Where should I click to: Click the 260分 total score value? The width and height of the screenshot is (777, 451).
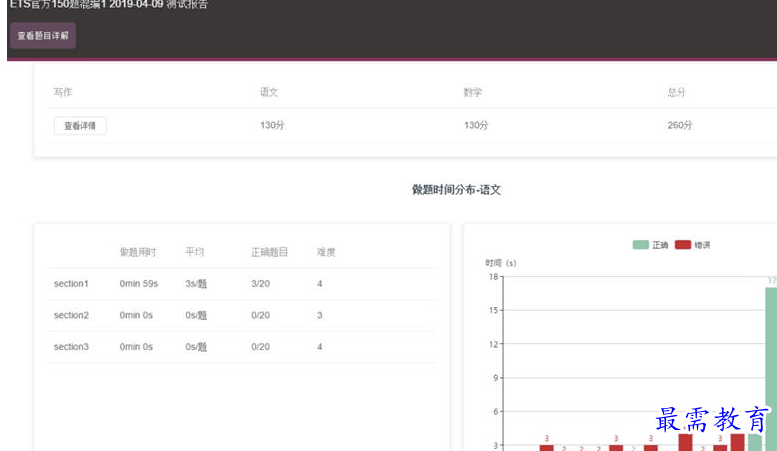(679, 125)
